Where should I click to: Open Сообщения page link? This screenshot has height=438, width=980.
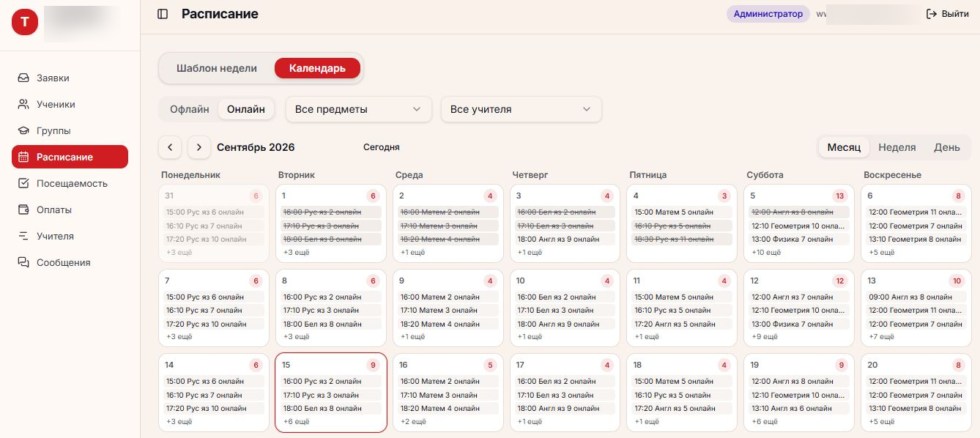point(70,262)
